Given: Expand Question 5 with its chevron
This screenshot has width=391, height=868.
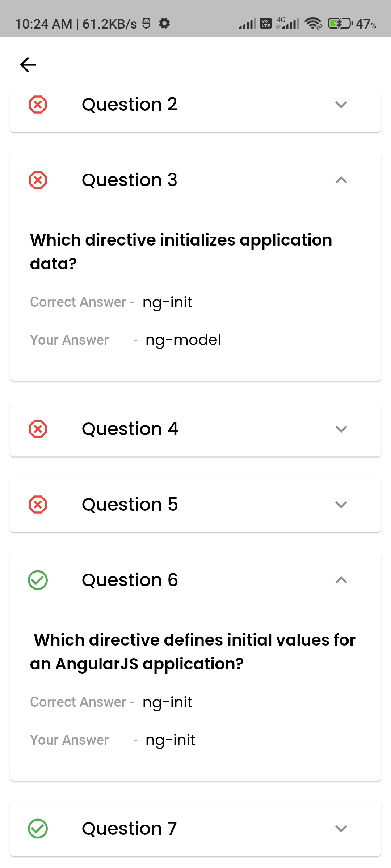Looking at the screenshot, I should (341, 505).
